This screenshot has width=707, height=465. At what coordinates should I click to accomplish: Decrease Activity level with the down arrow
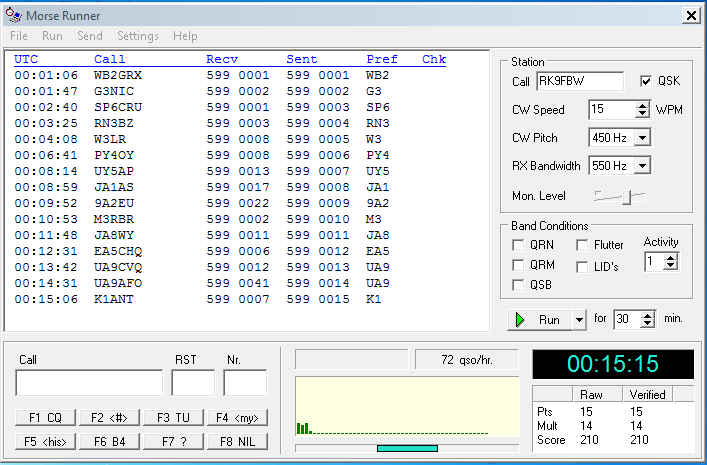pos(670,266)
